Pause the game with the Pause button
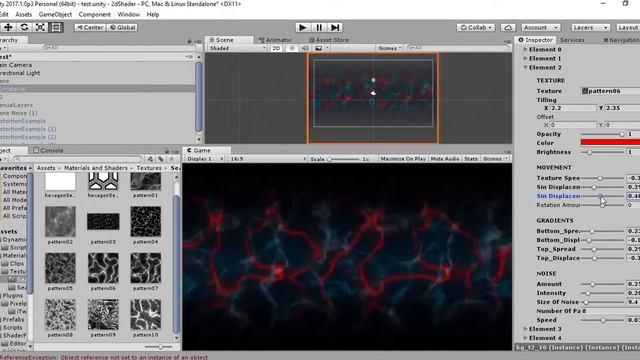This screenshot has height=360, width=640. [x=319, y=27]
